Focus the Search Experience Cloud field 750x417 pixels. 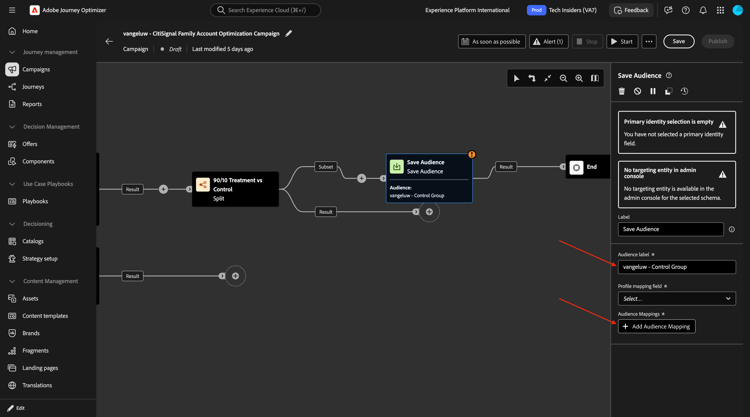(x=265, y=10)
